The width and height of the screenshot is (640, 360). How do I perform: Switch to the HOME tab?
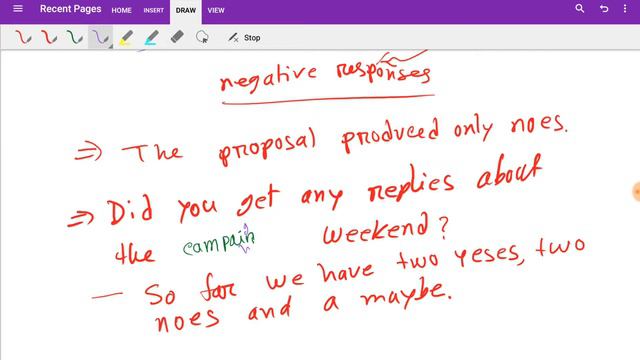[121, 11]
